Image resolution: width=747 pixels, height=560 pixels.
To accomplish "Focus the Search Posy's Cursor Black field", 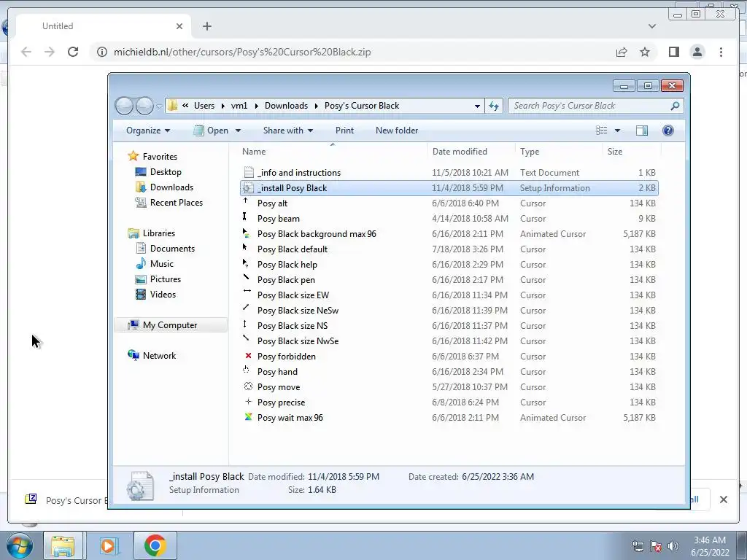I will [x=595, y=106].
